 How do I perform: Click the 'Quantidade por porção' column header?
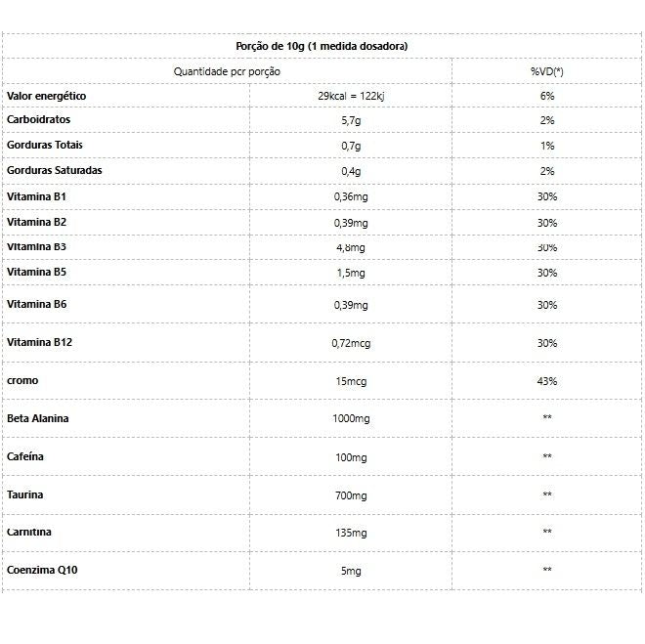(x=227, y=72)
